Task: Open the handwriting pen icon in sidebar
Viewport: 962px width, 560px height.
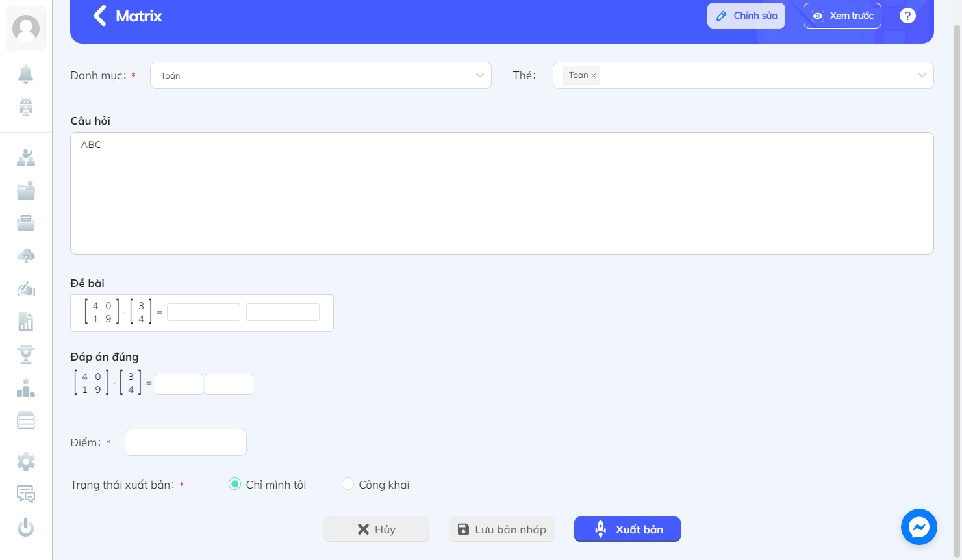Action: [26, 288]
